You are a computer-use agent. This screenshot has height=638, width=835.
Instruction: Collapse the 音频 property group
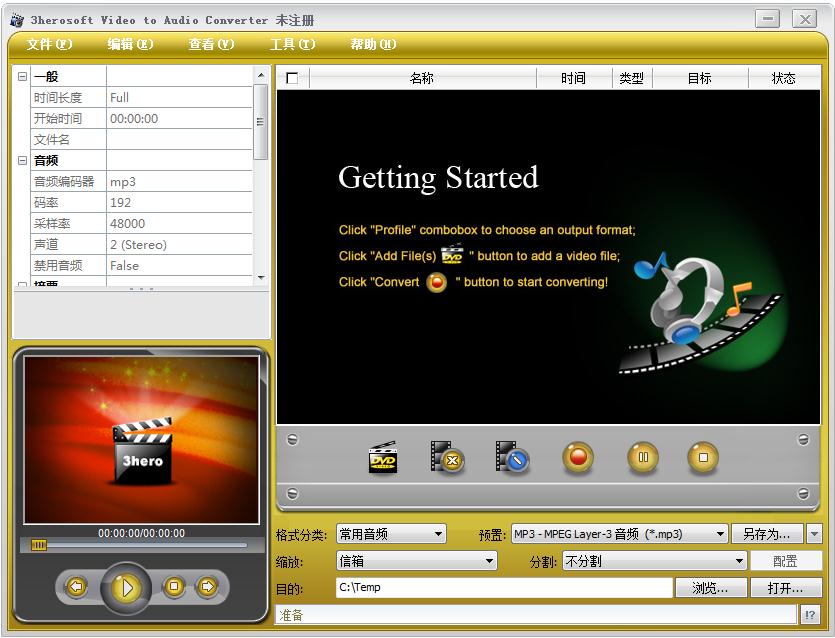[x=22, y=160]
